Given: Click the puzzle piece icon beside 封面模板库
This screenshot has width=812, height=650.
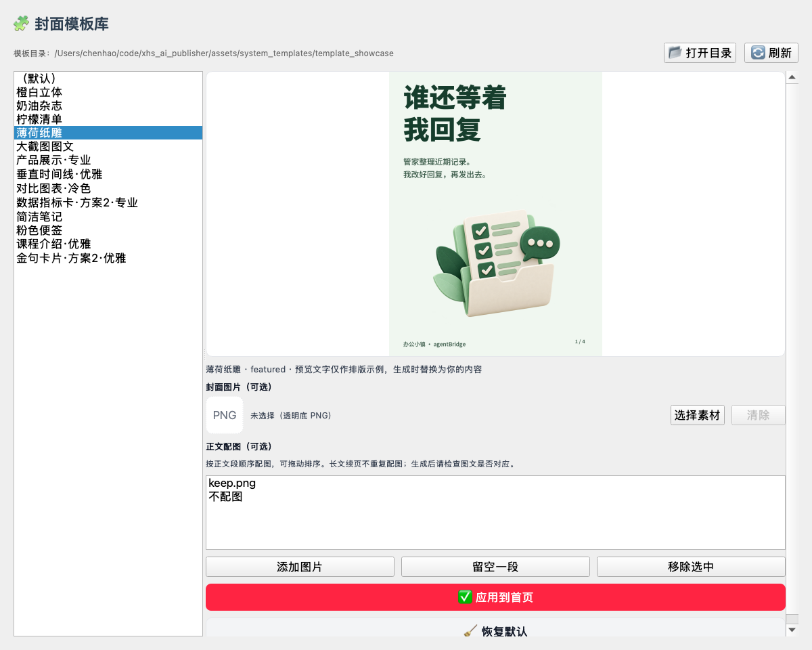Looking at the screenshot, I should point(21,24).
